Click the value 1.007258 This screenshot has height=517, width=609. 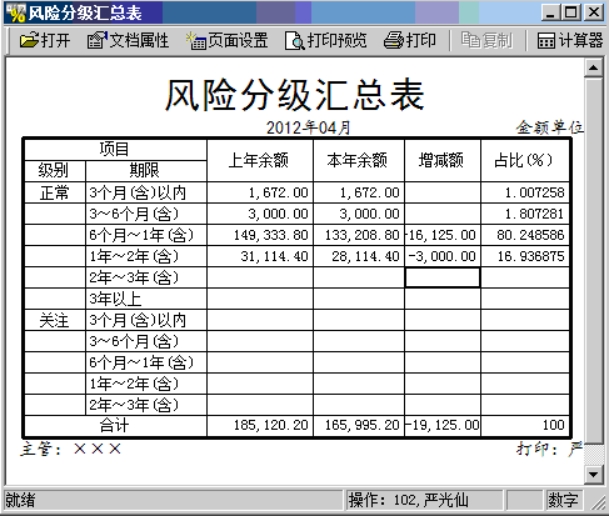535,193
